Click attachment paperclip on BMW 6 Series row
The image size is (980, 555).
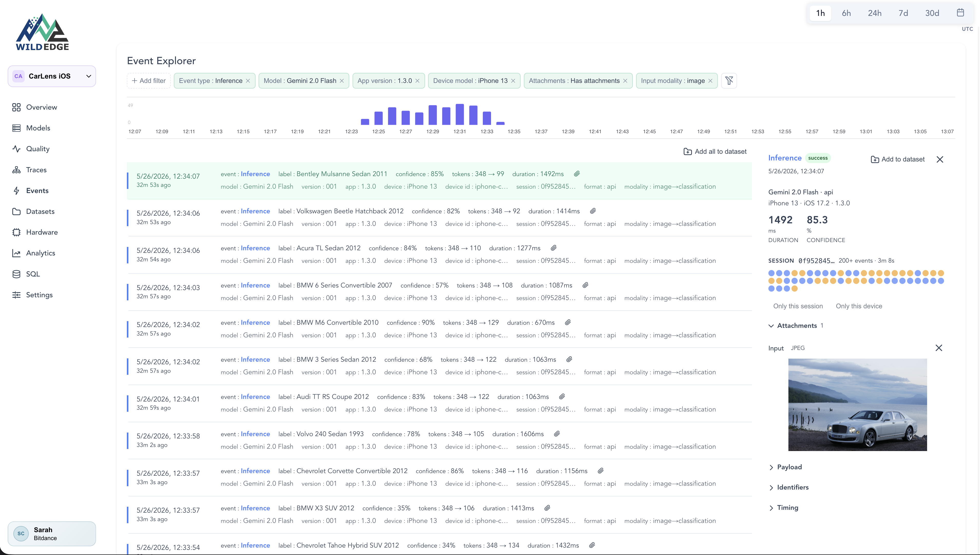point(586,285)
